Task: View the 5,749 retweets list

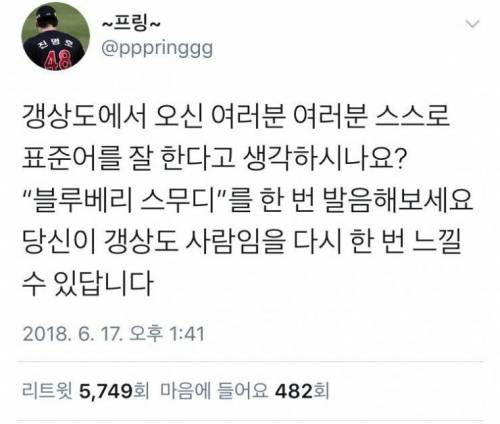Action: click(x=105, y=391)
